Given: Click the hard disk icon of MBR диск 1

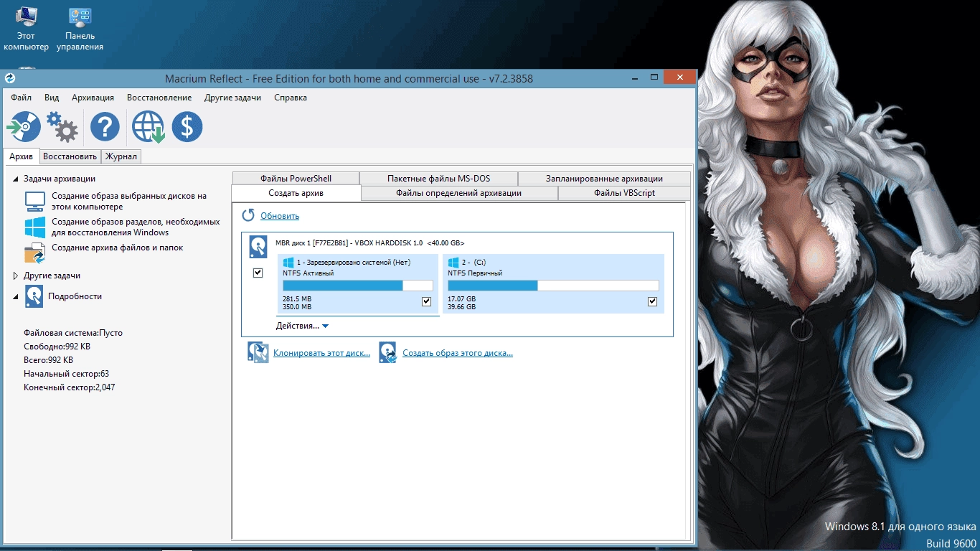Looking at the screenshot, I should [x=258, y=247].
